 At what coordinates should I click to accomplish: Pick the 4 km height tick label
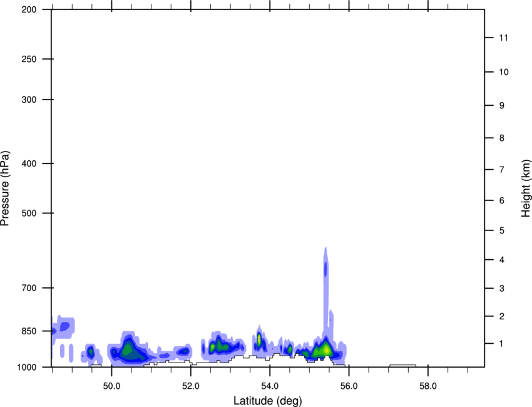(x=502, y=260)
